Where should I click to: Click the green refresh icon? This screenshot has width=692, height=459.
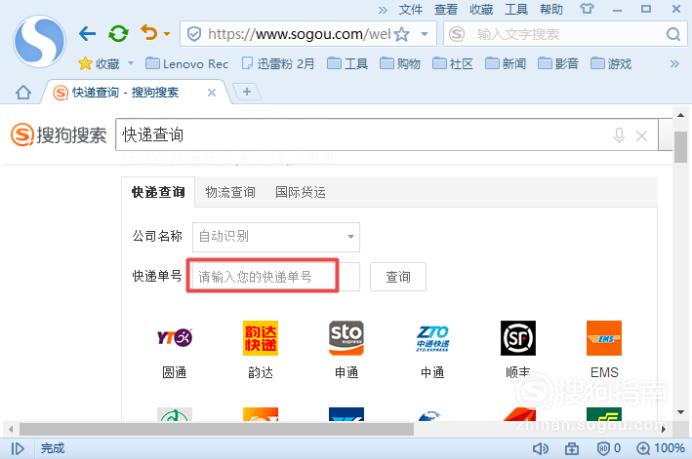[118, 34]
